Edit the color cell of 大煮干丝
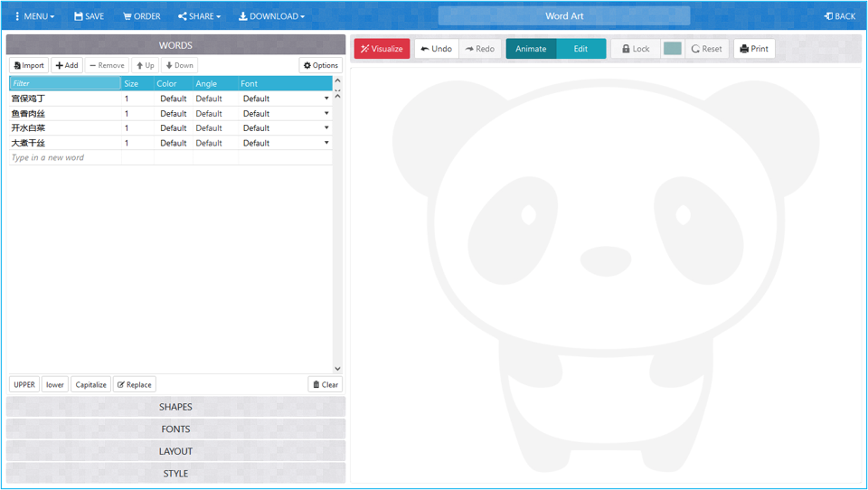This screenshot has width=868, height=490. tap(174, 143)
